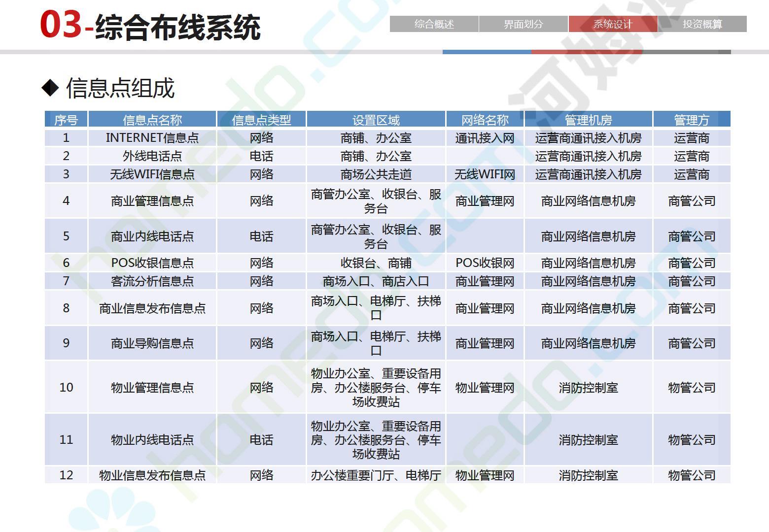Select the 管理机房 column header

[x=589, y=120]
